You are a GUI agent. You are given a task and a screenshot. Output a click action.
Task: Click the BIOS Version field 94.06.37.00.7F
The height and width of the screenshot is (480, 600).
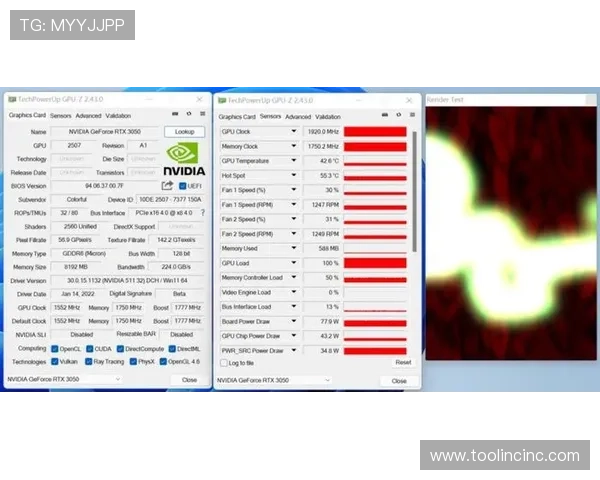[104, 186]
